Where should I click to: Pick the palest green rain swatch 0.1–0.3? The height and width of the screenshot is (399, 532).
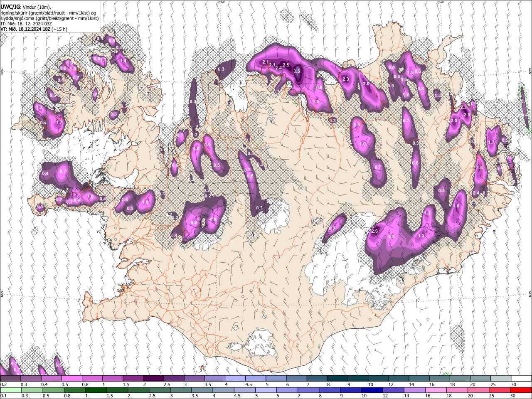click(10, 390)
